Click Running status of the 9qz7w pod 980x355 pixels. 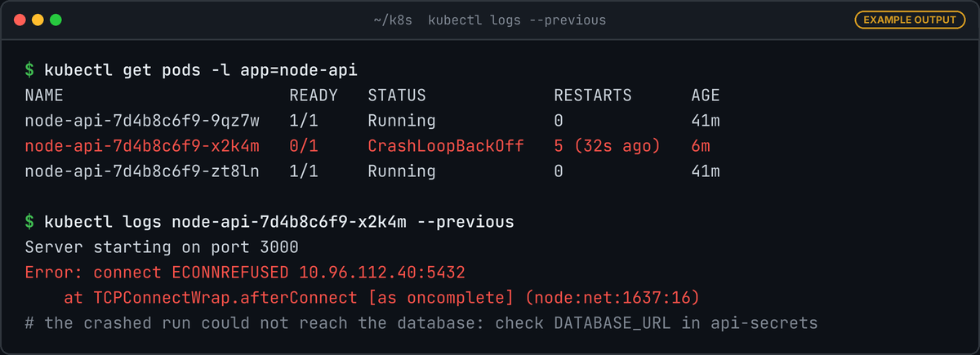[x=402, y=121]
